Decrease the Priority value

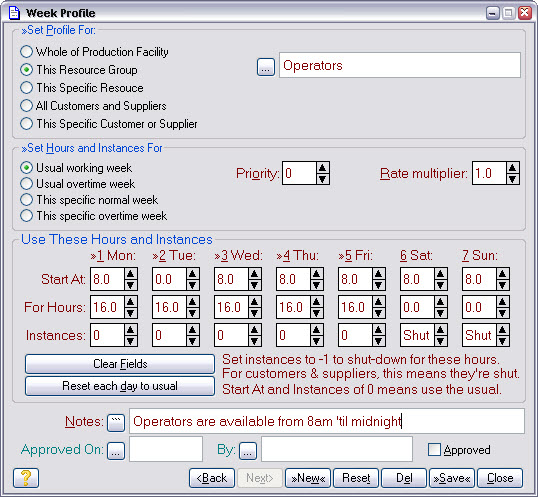click(322, 179)
